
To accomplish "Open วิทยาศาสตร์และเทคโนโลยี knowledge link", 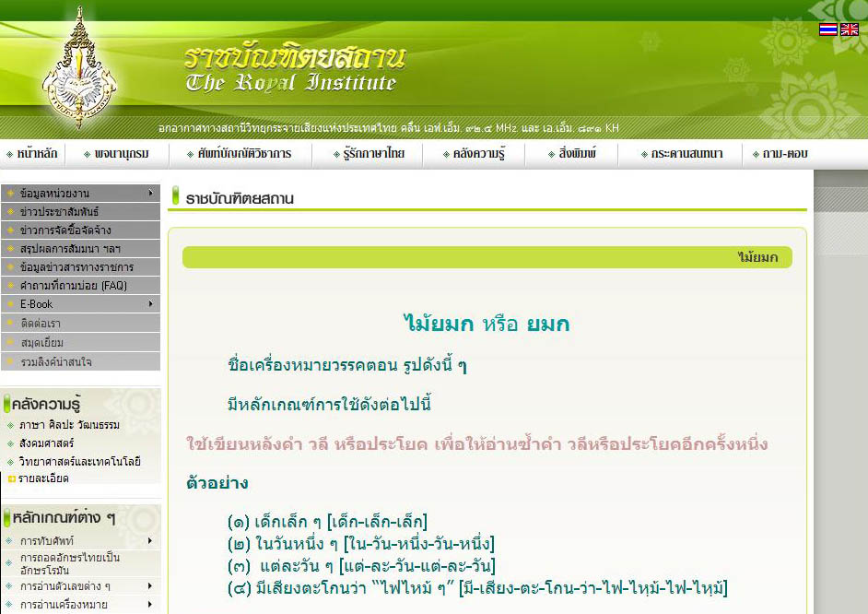I will coord(80,461).
